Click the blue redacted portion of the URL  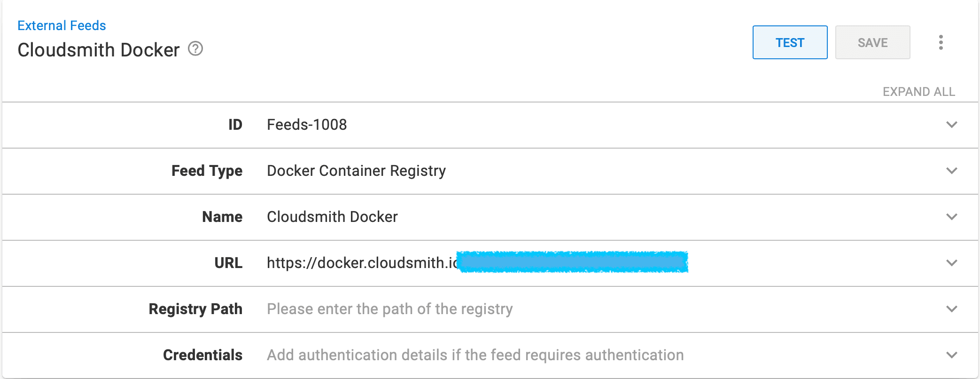pyautogui.click(x=572, y=262)
